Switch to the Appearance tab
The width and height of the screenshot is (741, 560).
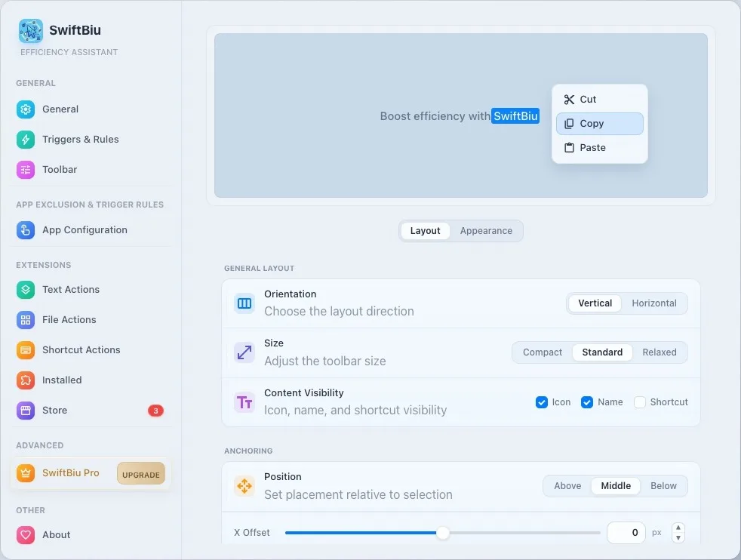pos(486,231)
